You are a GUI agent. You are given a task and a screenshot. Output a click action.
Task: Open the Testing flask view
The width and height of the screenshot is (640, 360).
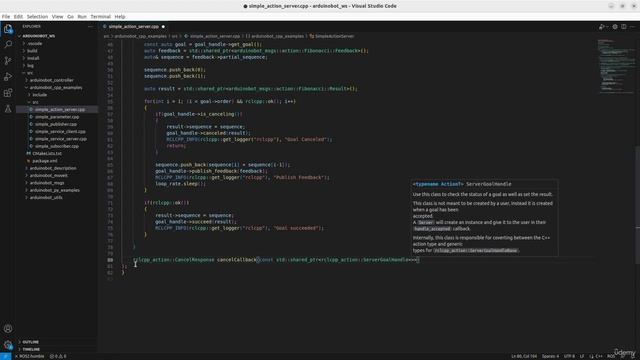pyautogui.click(x=8, y=109)
